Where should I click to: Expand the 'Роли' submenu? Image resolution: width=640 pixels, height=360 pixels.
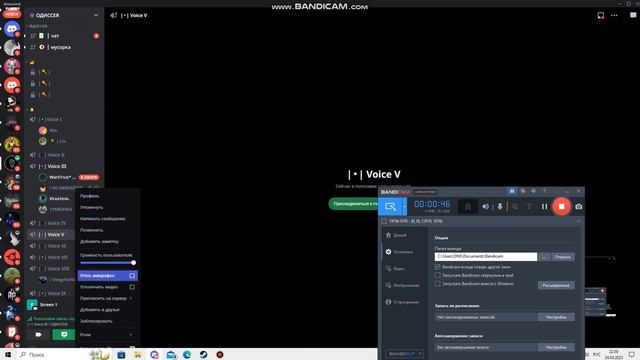pyautogui.click(x=107, y=335)
